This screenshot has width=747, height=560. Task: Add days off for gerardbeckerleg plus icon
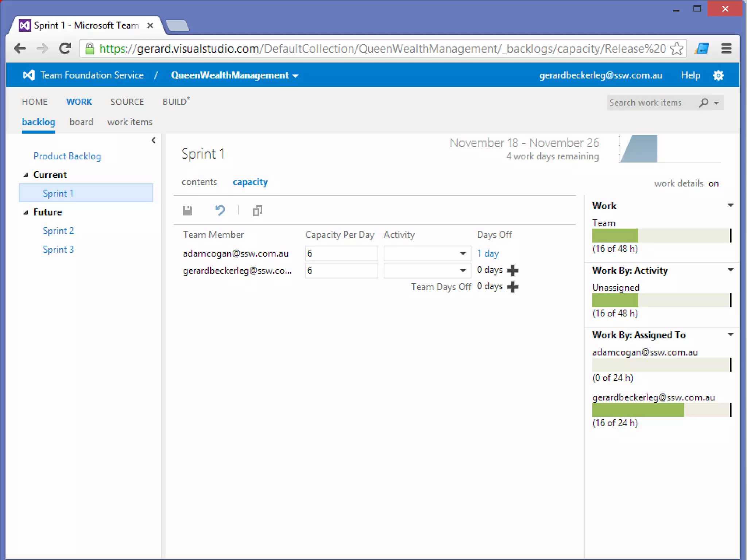tap(513, 271)
